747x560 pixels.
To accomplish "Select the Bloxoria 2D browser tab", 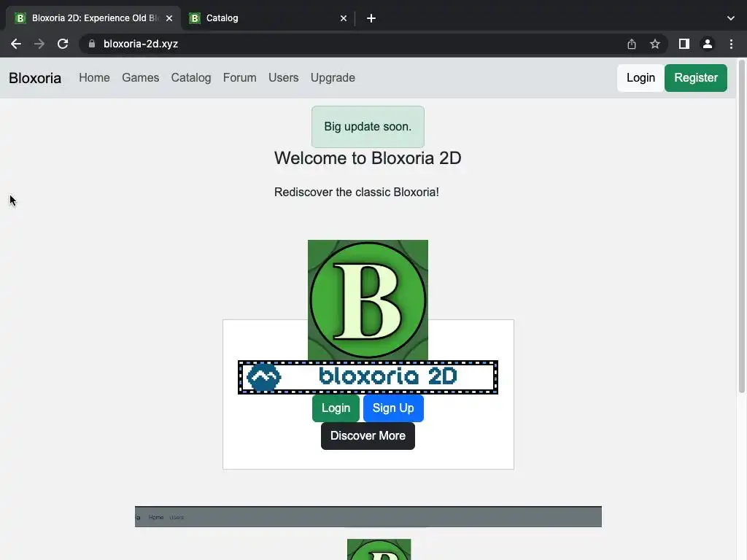I will tap(93, 18).
